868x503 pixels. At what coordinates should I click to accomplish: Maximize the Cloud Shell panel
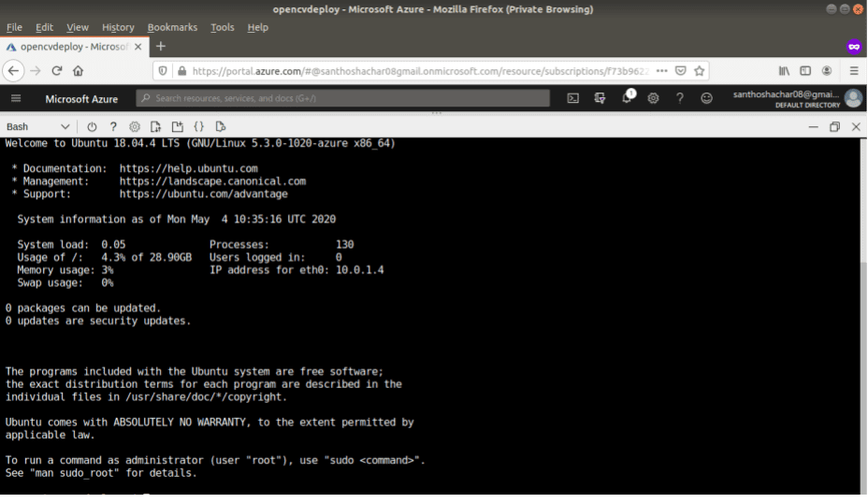tap(834, 127)
